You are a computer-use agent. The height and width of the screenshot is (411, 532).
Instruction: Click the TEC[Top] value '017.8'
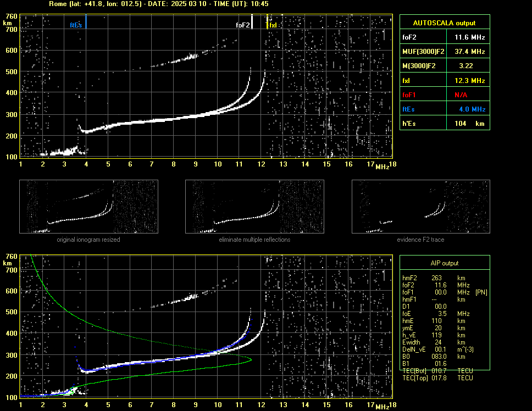439,378
